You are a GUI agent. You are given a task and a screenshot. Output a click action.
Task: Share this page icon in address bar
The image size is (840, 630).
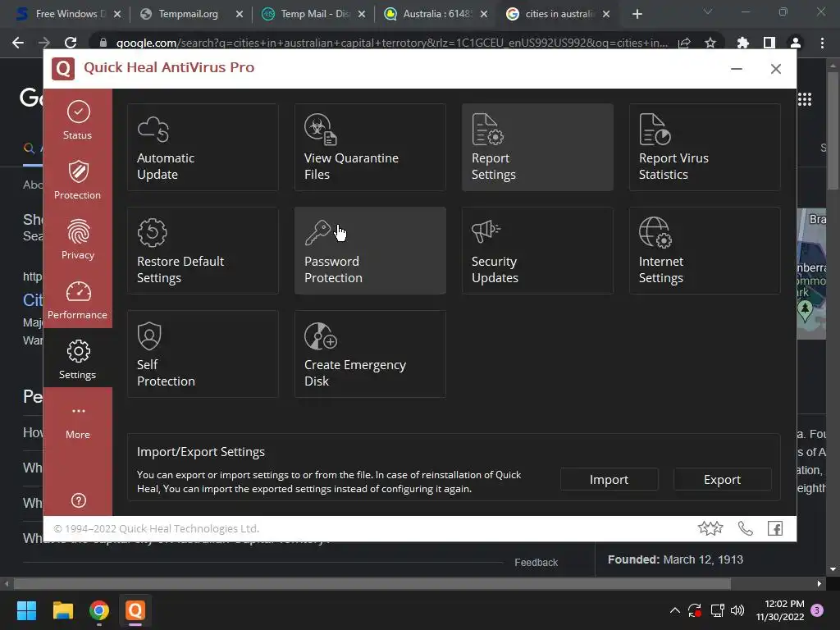coord(684,43)
